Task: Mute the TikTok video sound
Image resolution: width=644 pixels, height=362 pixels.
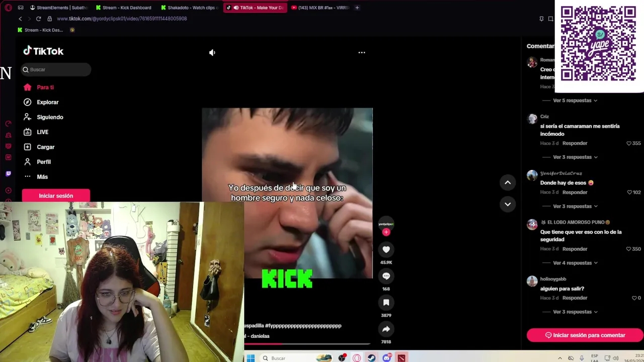Action: pyautogui.click(x=212, y=52)
